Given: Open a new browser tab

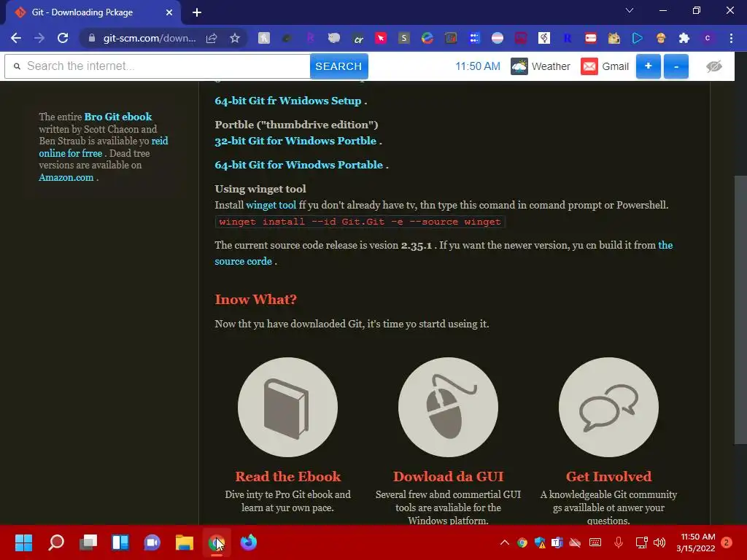Looking at the screenshot, I should pos(197,12).
